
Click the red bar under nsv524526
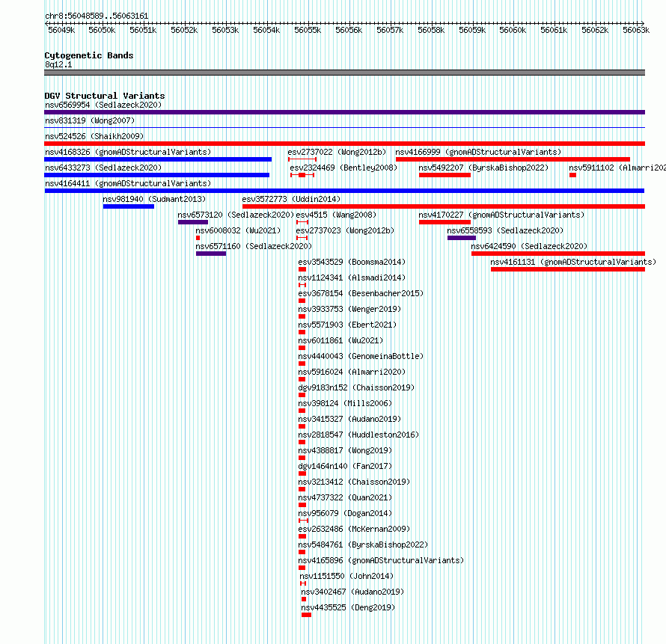tap(344, 144)
